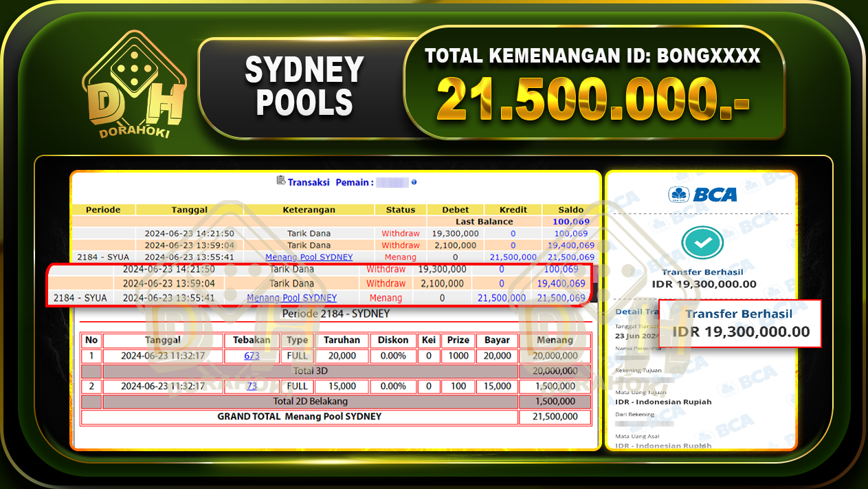Expand the Periode column header
This screenshot has height=489, width=868.
[103, 210]
